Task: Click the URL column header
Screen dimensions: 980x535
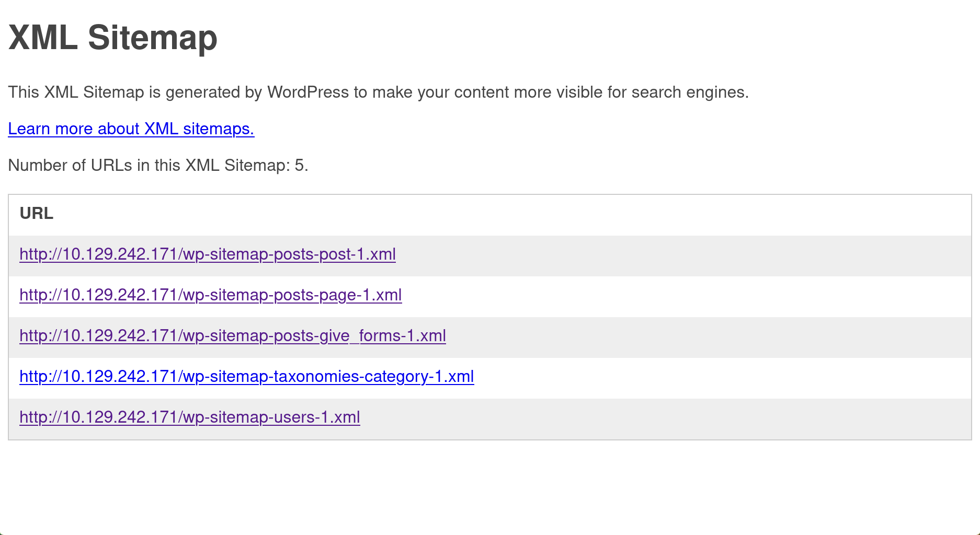Action: (x=36, y=213)
